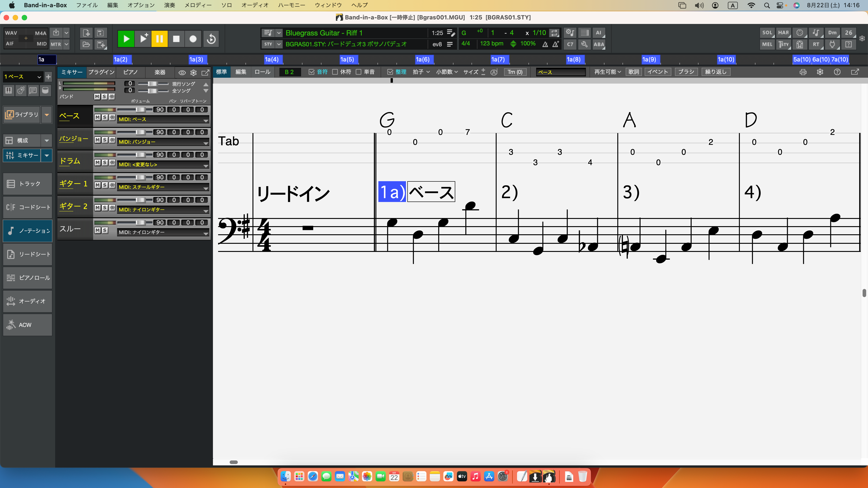Expand the ライブラリ dropdown arrow
This screenshot has height=488, width=868.
tap(47, 115)
